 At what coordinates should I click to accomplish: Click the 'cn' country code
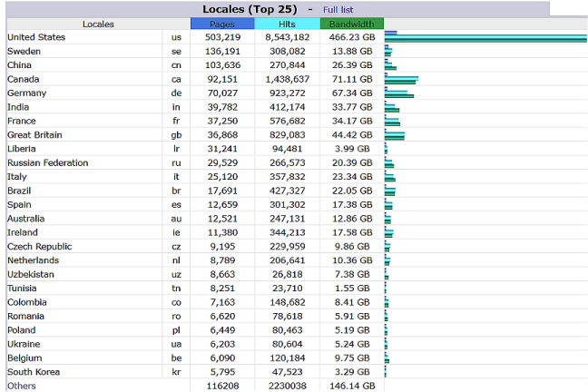pos(176,65)
